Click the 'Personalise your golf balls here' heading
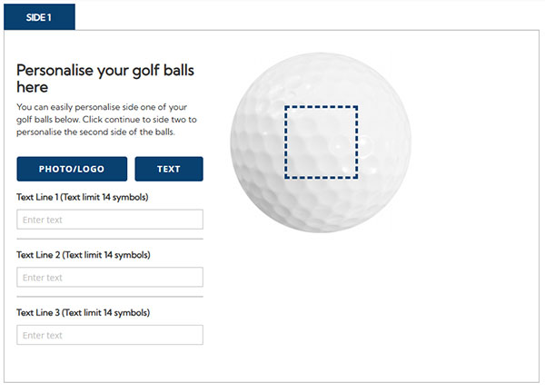Viewport: 545px width, 392px height. (104, 78)
